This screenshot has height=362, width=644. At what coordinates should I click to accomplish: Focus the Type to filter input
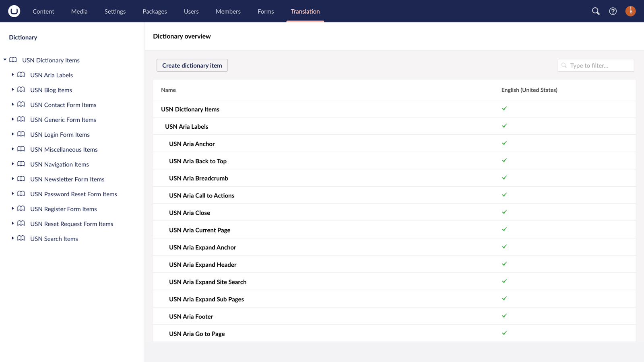pyautogui.click(x=600, y=65)
